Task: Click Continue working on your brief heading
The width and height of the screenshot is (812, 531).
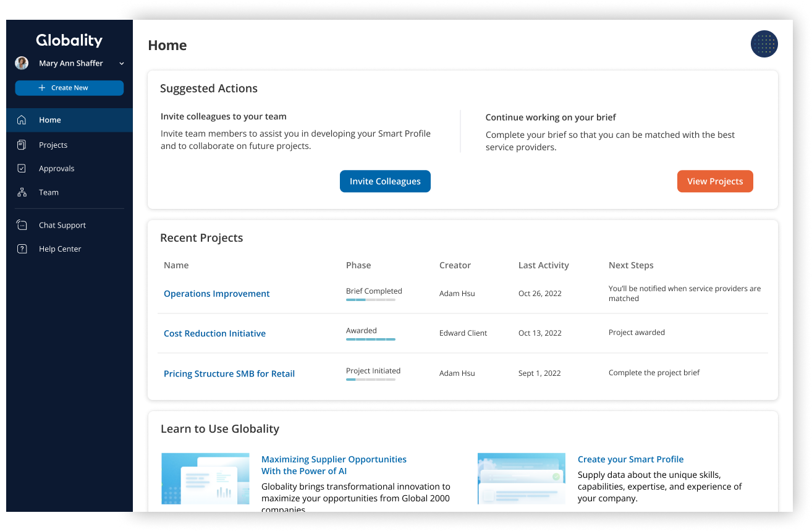Action: coord(551,117)
